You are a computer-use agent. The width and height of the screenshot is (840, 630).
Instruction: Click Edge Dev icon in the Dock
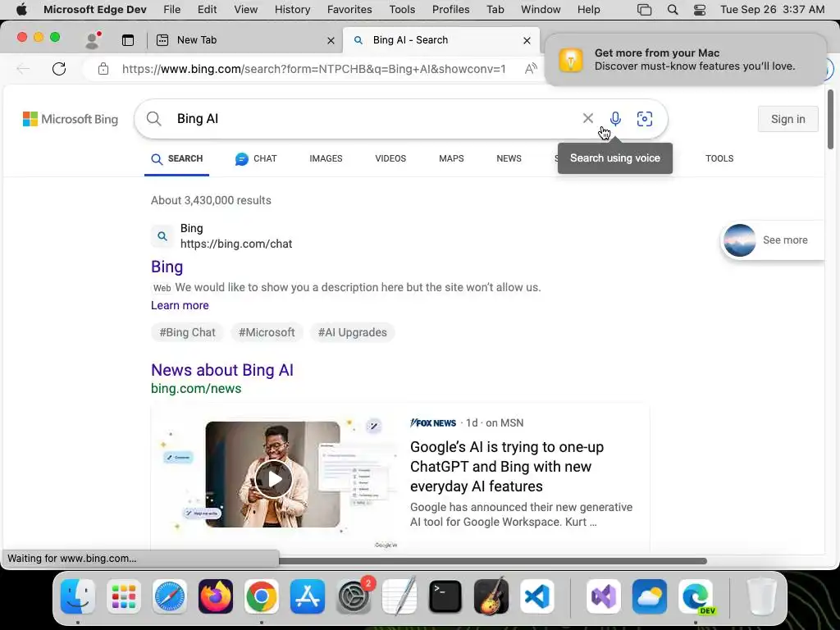(696, 596)
